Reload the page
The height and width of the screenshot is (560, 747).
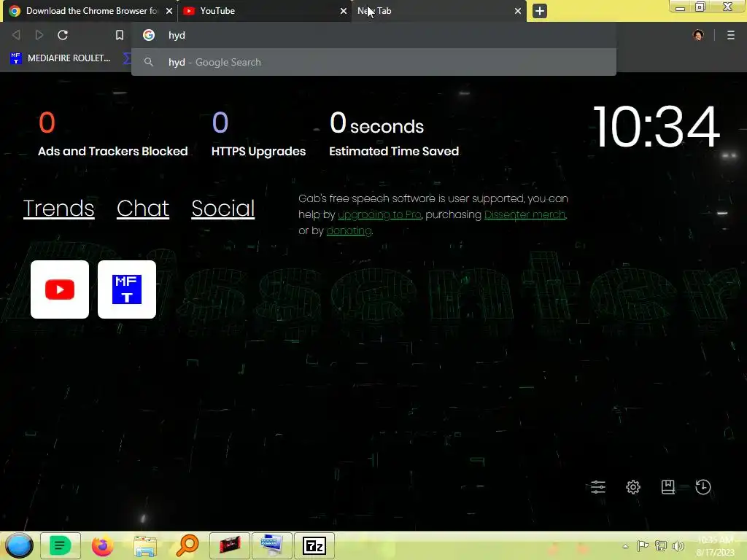coord(63,35)
